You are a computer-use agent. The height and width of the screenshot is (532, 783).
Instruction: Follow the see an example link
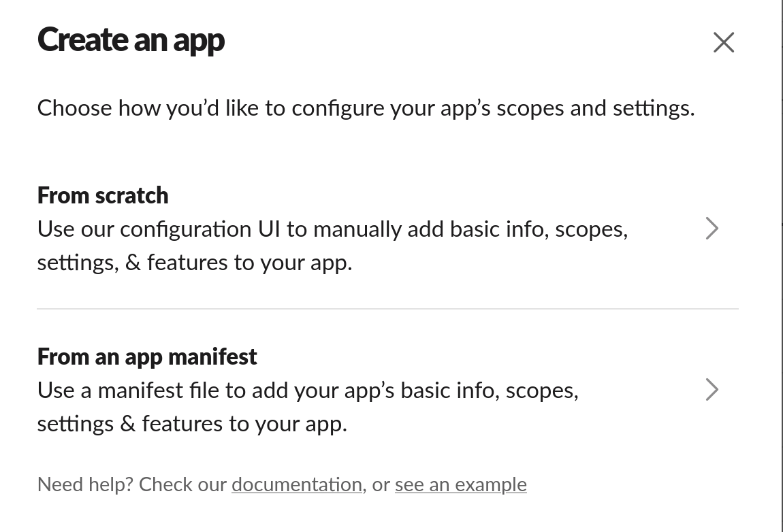(x=460, y=484)
